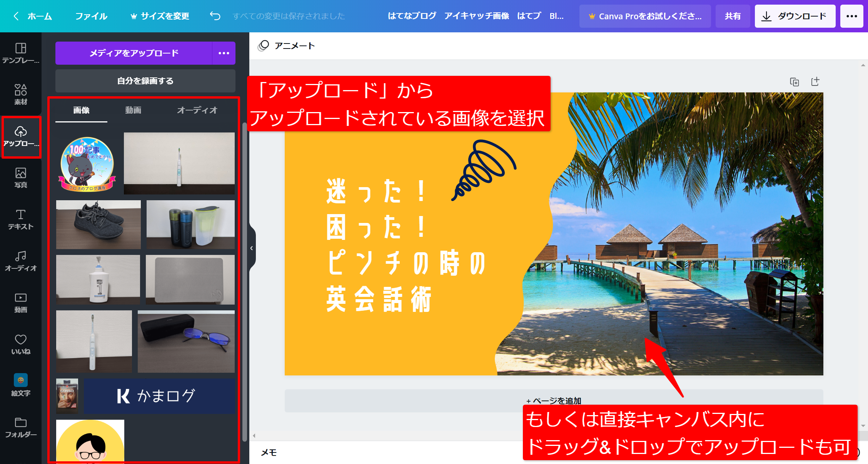Select the blue spiral doodle on canvas
This screenshot has width=868, height=464.
(484, 170)
